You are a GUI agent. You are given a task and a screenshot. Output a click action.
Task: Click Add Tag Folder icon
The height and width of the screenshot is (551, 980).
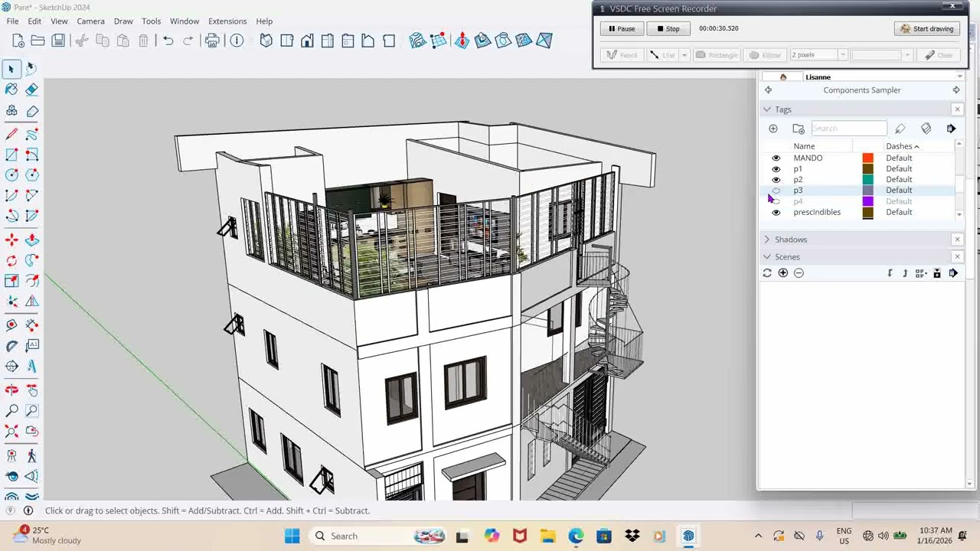tap(799, 129)
